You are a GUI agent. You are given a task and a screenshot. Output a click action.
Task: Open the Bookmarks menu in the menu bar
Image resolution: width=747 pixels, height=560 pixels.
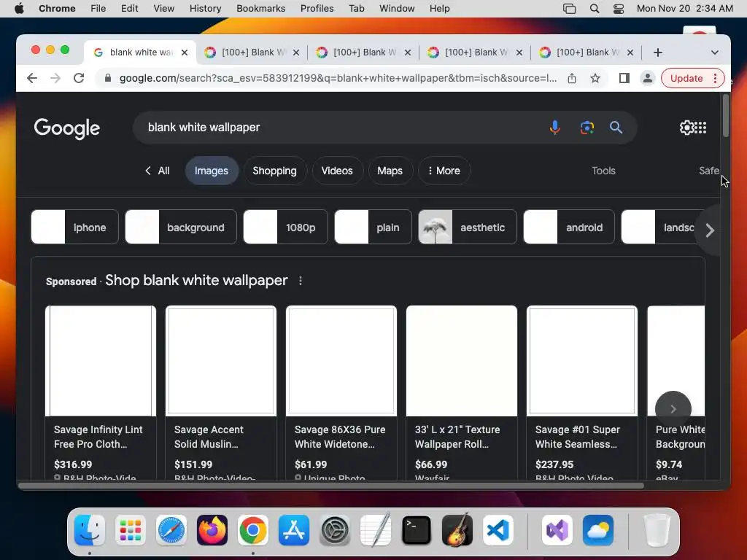[x=260, y=9]
